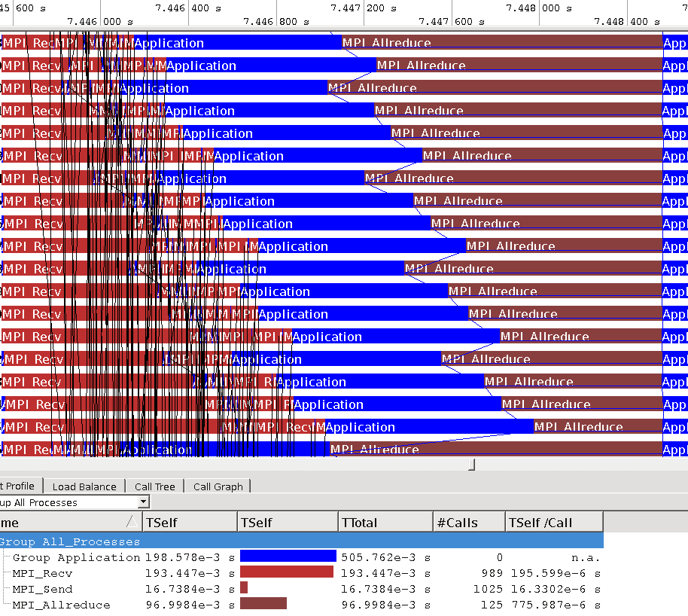Click the small red MPI_Send TSelf bar

[244, 587]
